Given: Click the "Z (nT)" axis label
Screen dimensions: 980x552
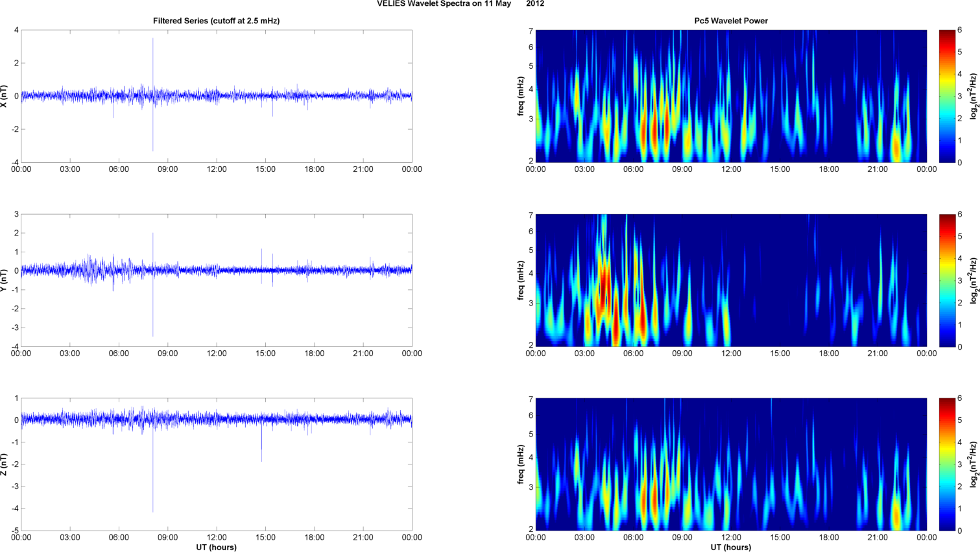Looking at the screenshot, I should [x=5, y=464].
